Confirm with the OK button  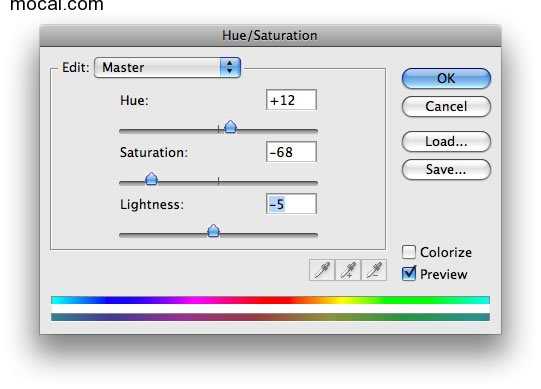(446, 78)
